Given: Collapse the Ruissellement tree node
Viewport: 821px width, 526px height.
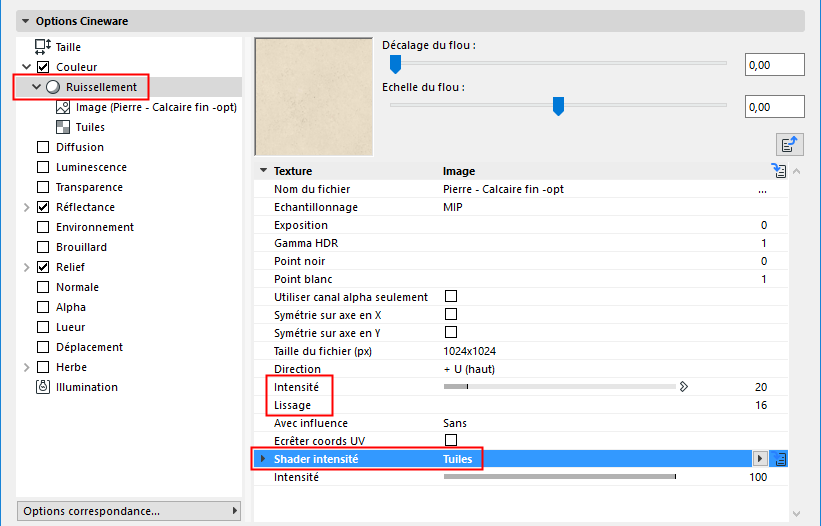Looking at the screenshot, I should pos(36,87).
